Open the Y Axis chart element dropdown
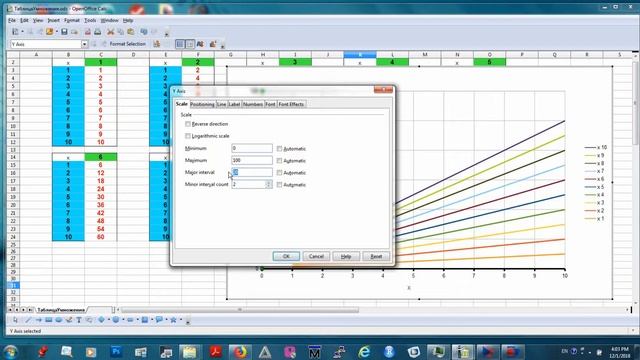Screen dimensions: 640x360 (84, 44)
